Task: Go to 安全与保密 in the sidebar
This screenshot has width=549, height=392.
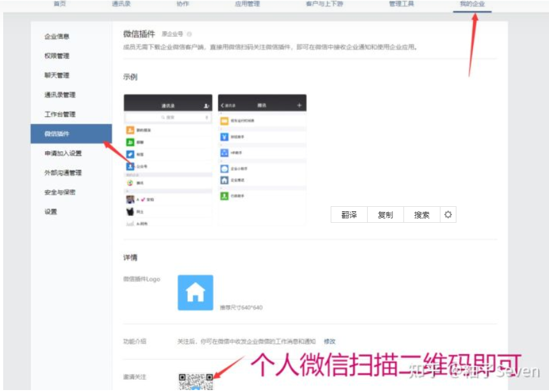Action: click(60, 192)
